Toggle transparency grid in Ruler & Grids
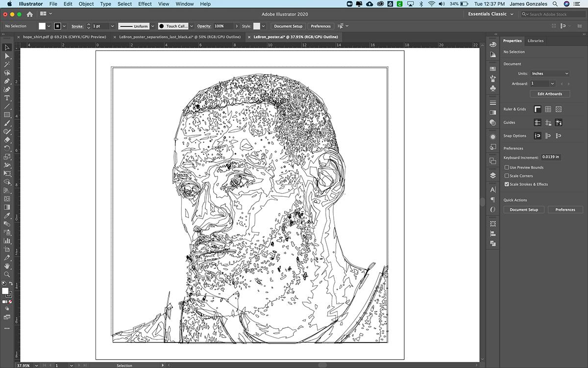 559,109
